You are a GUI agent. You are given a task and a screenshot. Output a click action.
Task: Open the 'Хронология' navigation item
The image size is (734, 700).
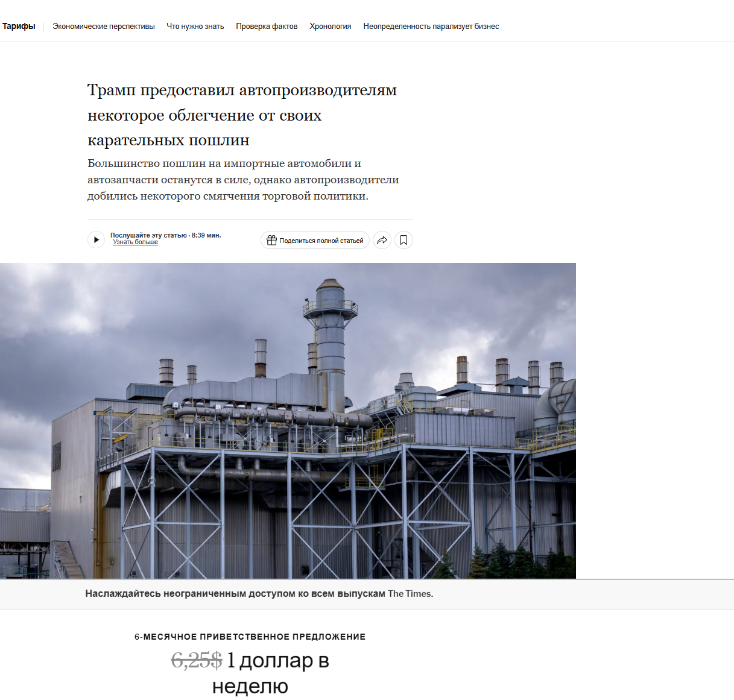pyautogui.click(x=331, y=27)
